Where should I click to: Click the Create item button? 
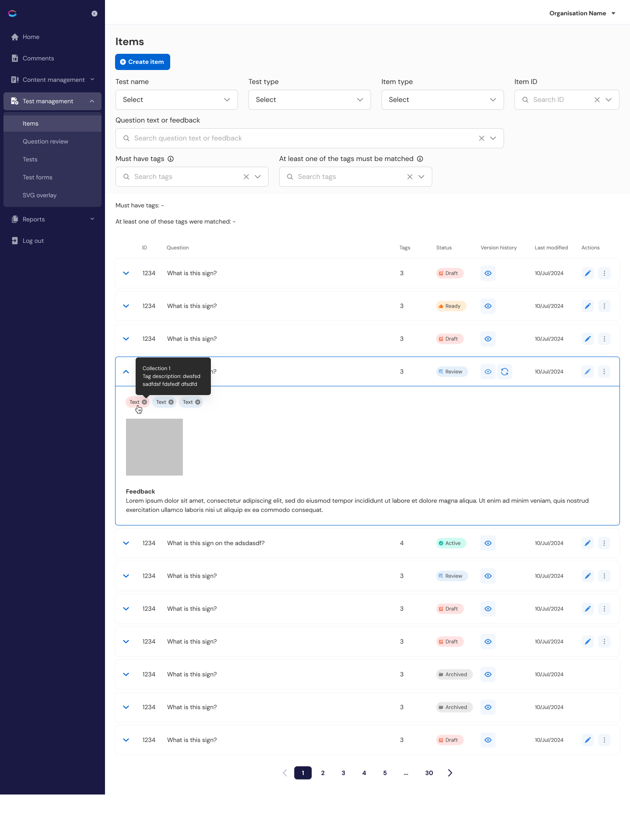click(x=142, y=62)
